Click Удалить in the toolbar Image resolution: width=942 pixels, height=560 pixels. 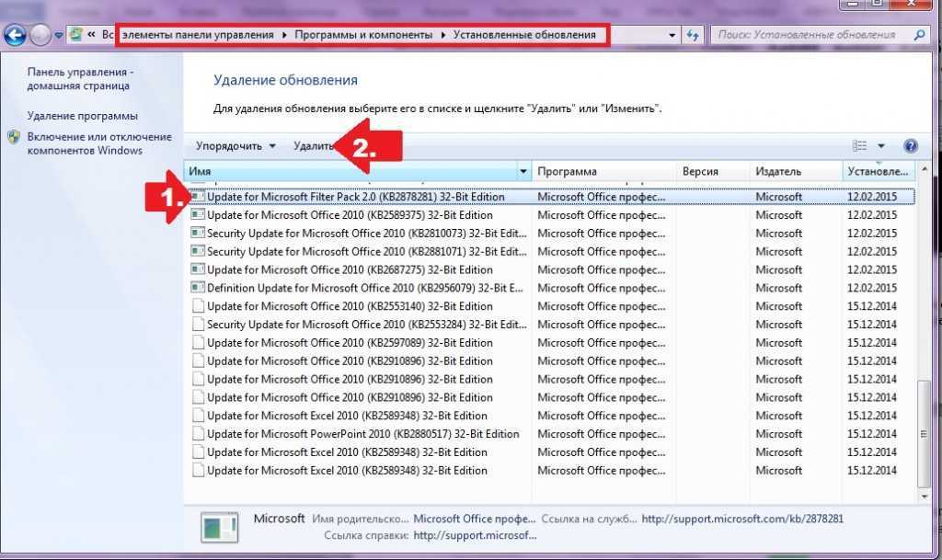click(x=313, y=146)
